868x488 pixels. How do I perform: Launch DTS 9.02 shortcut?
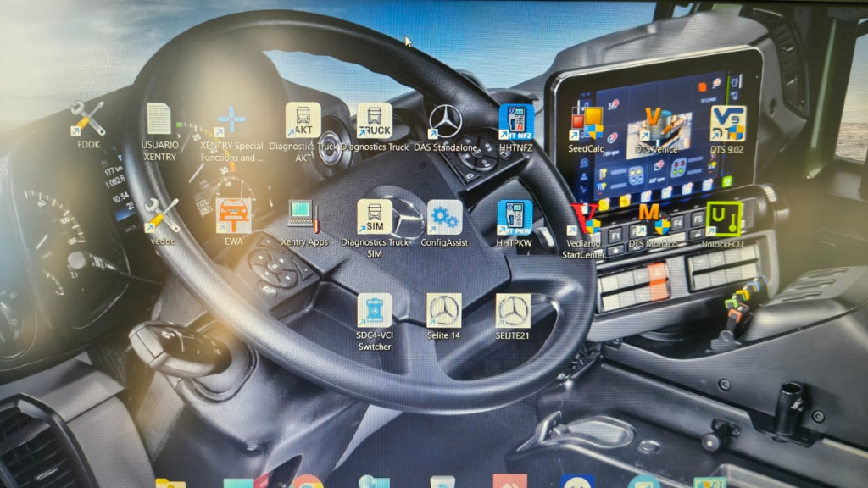(x=726, y=125)
